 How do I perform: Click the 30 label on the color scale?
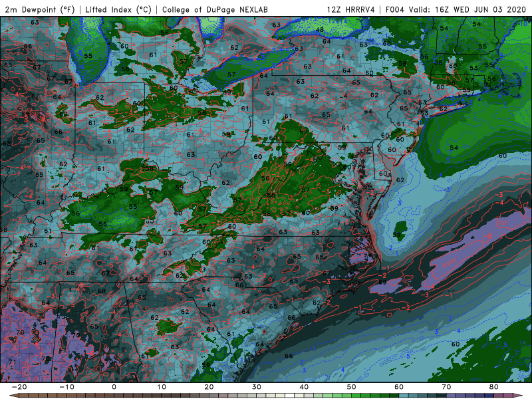tap(257, 387)
